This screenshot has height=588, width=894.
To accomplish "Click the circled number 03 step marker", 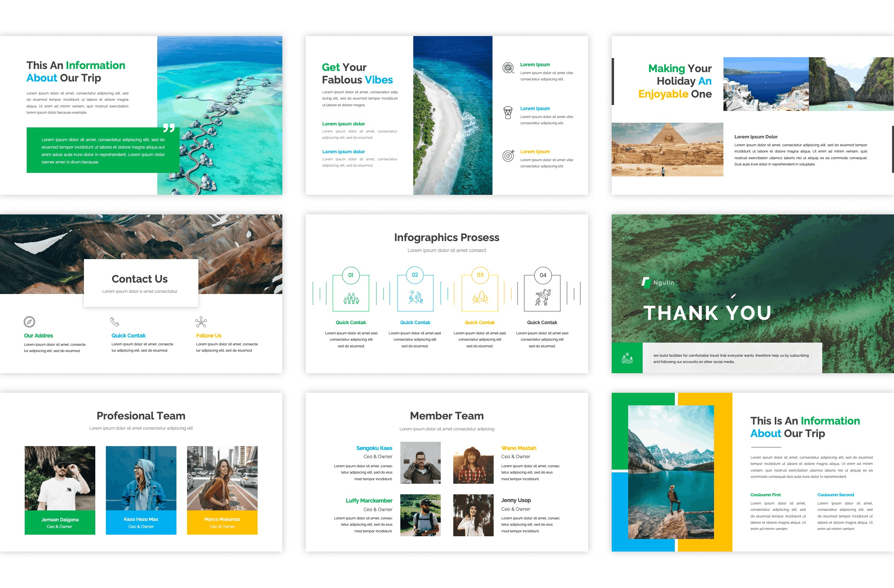I will [x=480, y=275].
